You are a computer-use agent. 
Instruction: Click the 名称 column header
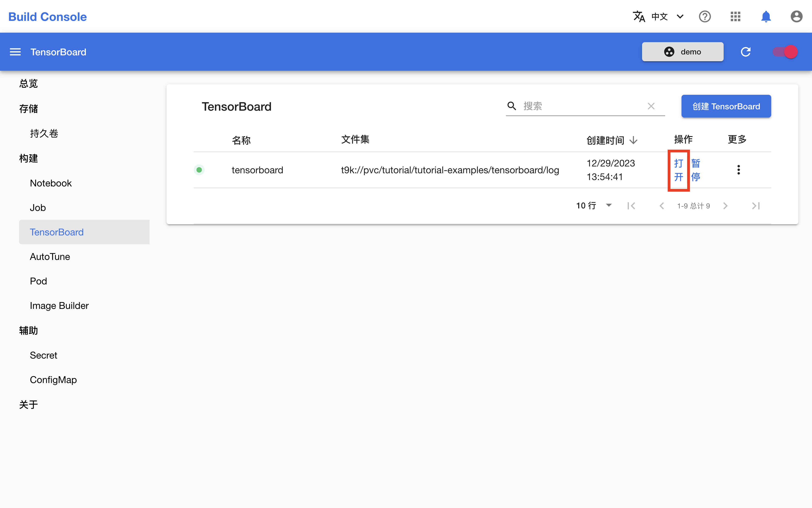(x=241, y=140)
